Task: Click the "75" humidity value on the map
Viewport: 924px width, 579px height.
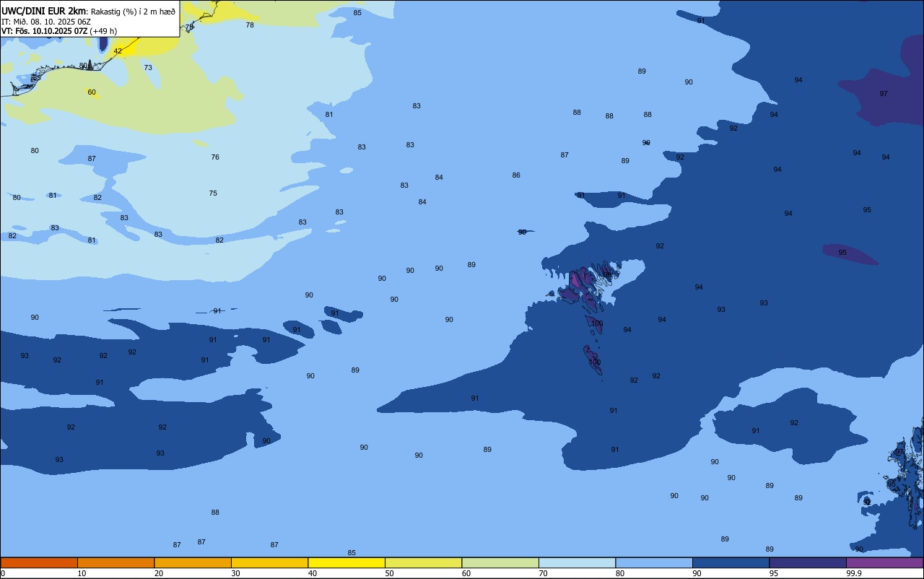Action: pyautogui.click(x=213, y=193)
